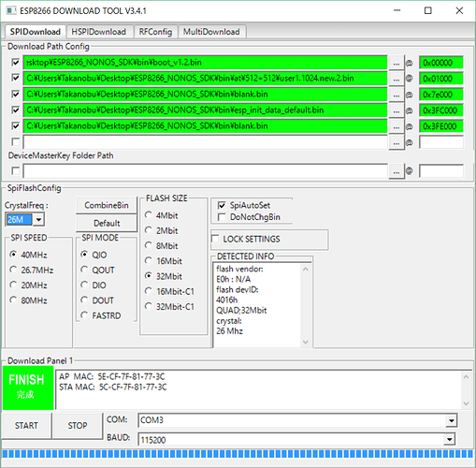Click browse button for boot_v1.2.bin path

tap(397, 63)
